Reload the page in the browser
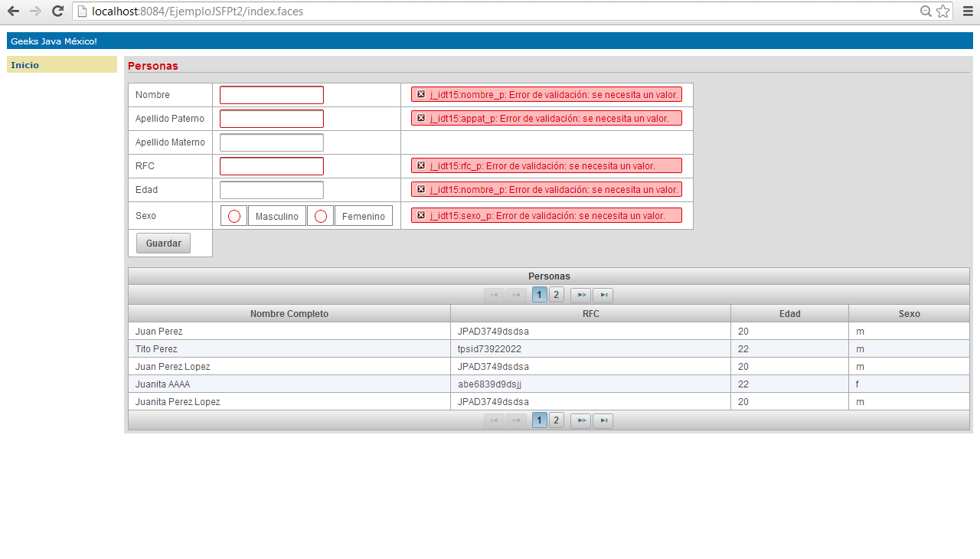Image resolution: width=980 pixels, height=559 pixels. [x=57, y=11]
